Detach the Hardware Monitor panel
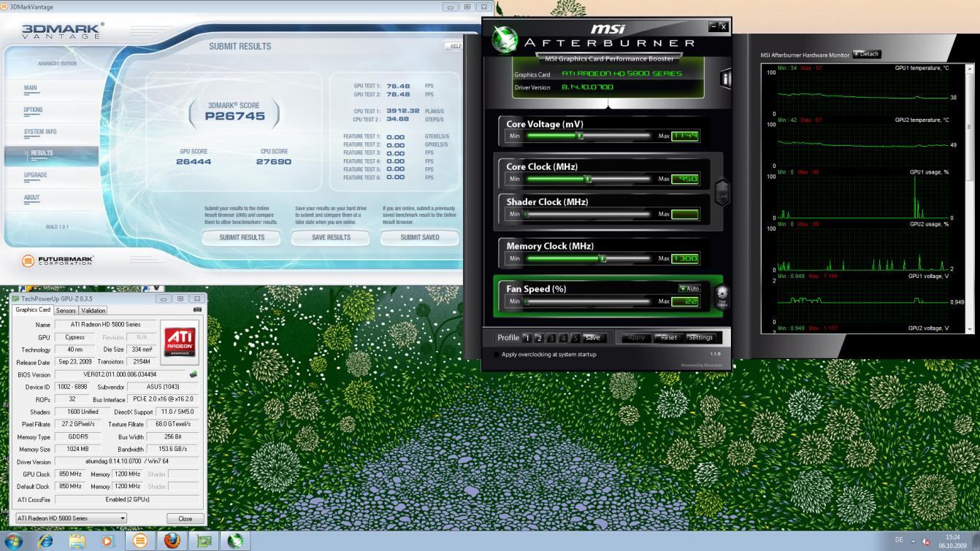The width and height of the screenshot is (980, 551). (x=867, y=54)
